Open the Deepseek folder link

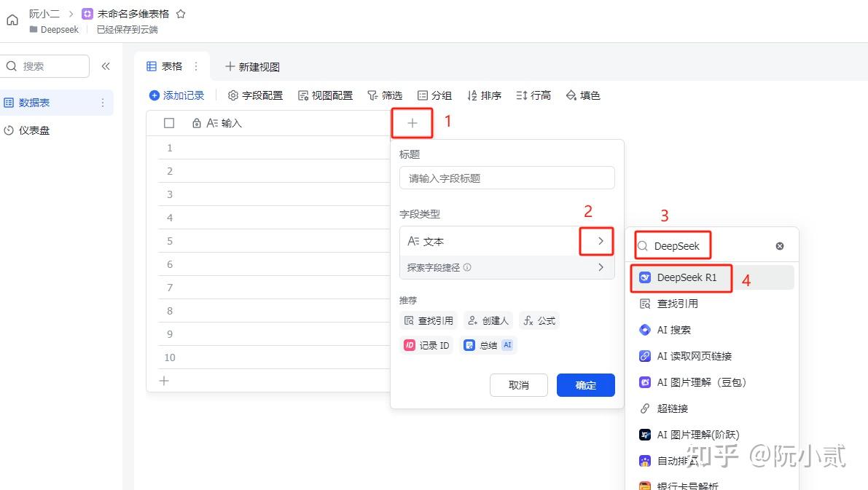coord(54,29)
